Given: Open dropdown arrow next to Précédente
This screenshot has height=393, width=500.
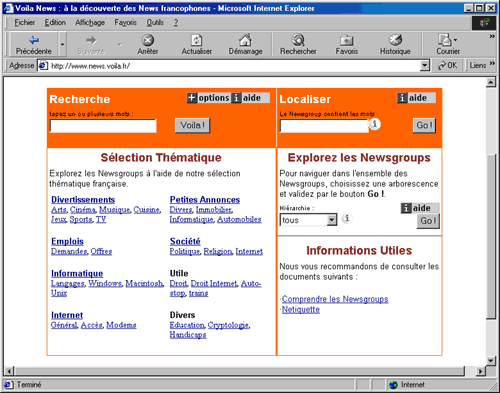Looking at the screenshot, I should 62,44.
